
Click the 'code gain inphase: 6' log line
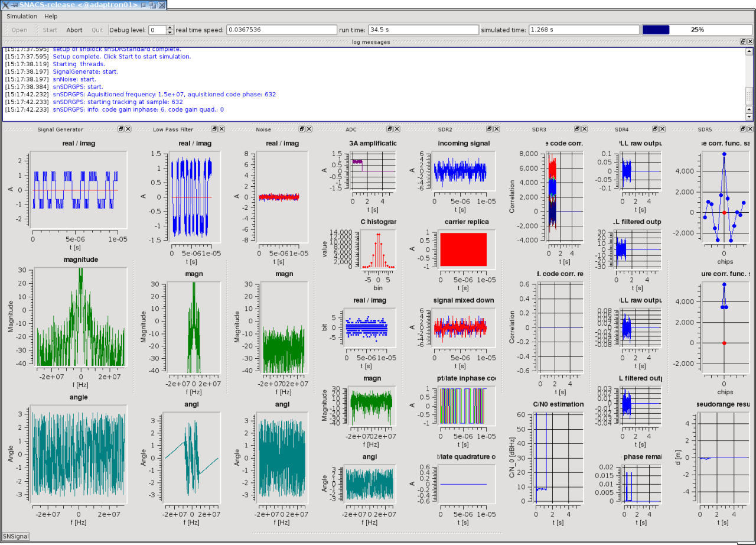tap(138, 109)
